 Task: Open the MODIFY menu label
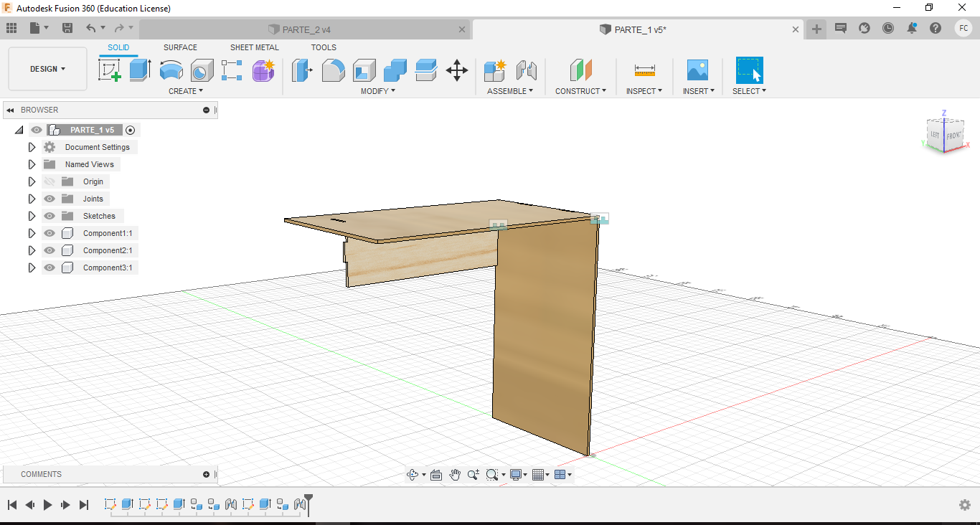click(377, 91)
